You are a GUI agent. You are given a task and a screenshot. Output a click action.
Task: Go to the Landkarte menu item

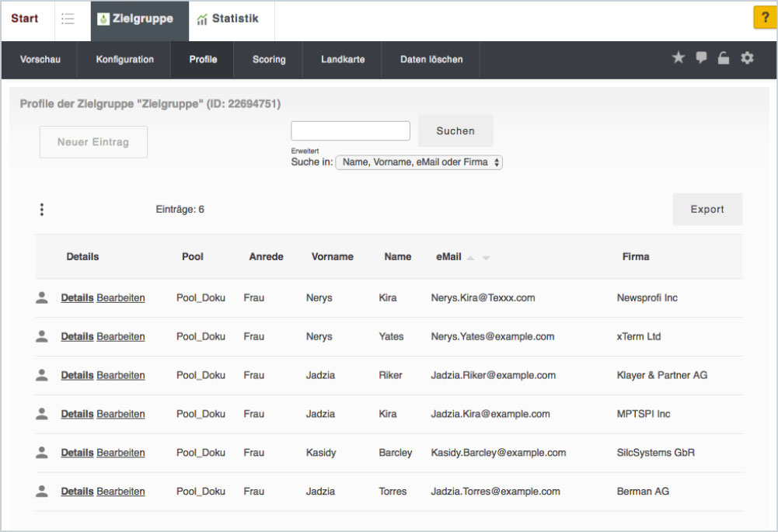343,59
